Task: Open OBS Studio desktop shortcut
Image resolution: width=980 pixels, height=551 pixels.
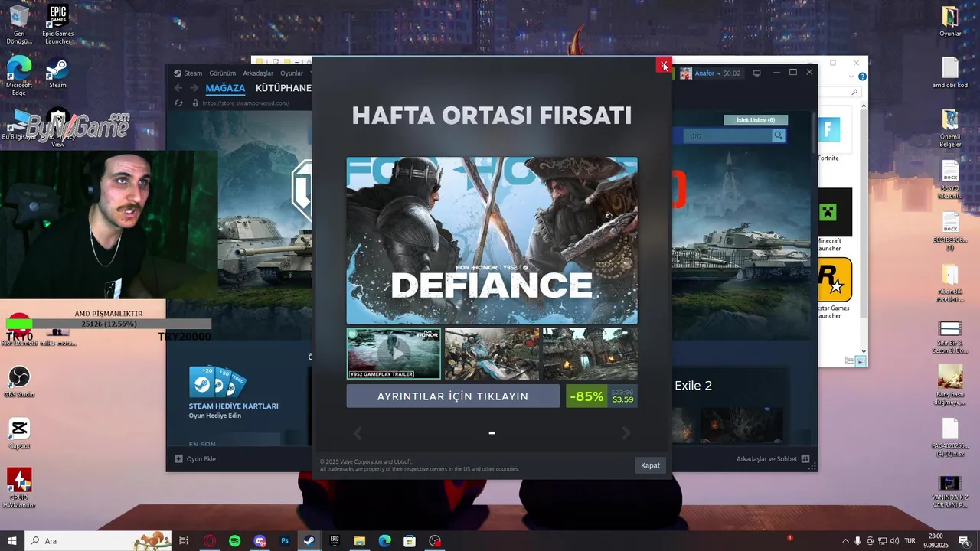Action: coord(19,382)
